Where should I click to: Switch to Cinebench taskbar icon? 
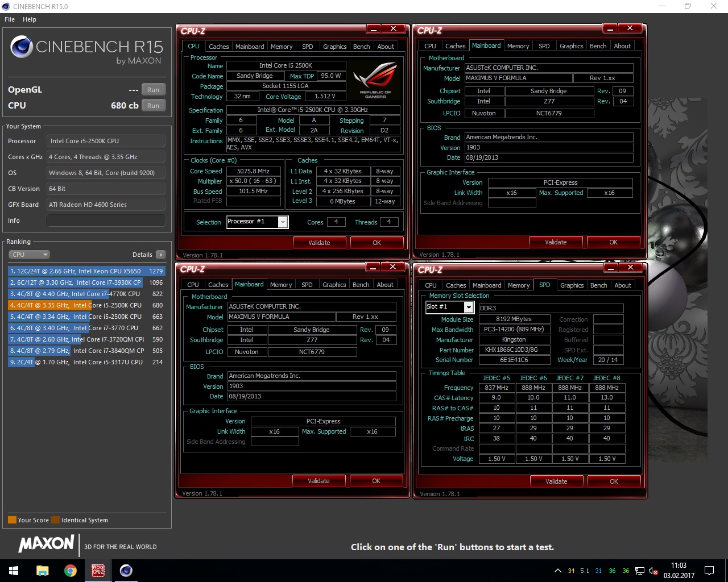pyautogui.click(x=126, y=571)
